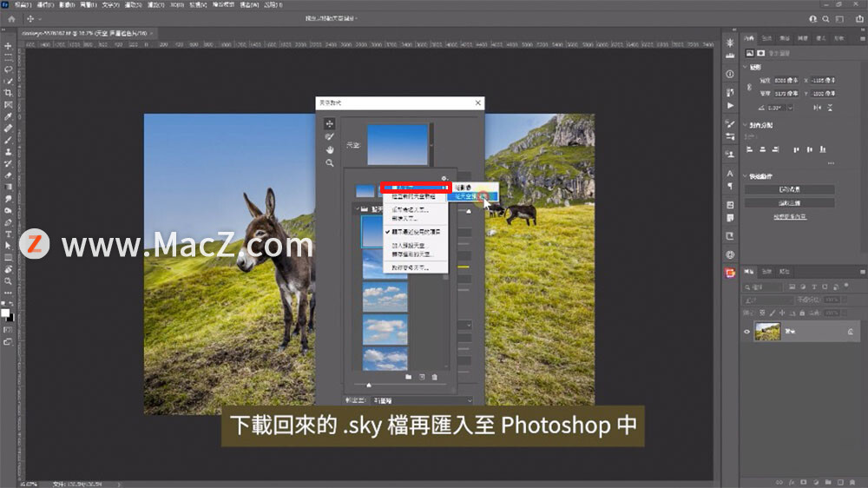Image resolution: width=868 pixels, height=488 pixels.
Task: Flip horizontally in Properties transform section
Action: click(817, 108)
